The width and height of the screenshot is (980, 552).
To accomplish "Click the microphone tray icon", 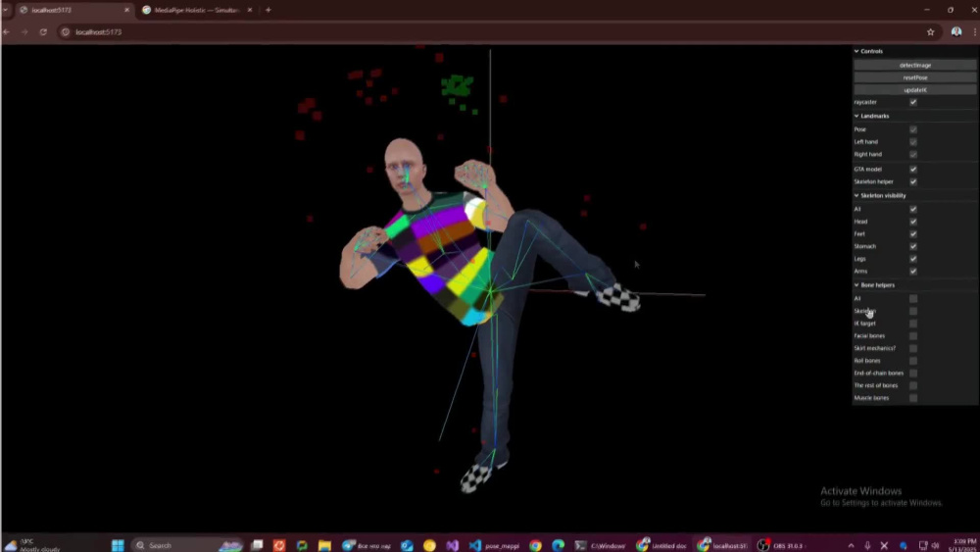I will [x=867, y=545].
